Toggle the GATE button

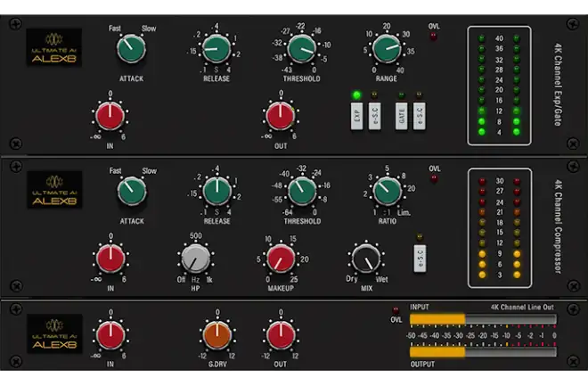pos(401,116)
